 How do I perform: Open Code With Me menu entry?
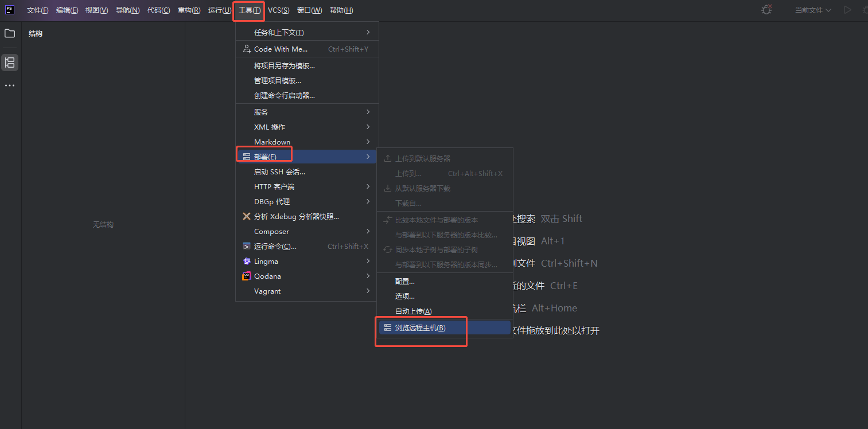click(307, 49)
